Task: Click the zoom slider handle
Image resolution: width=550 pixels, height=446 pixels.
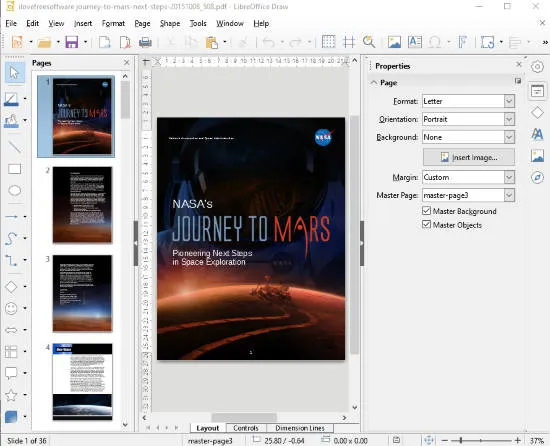Action: pos(461,440)
